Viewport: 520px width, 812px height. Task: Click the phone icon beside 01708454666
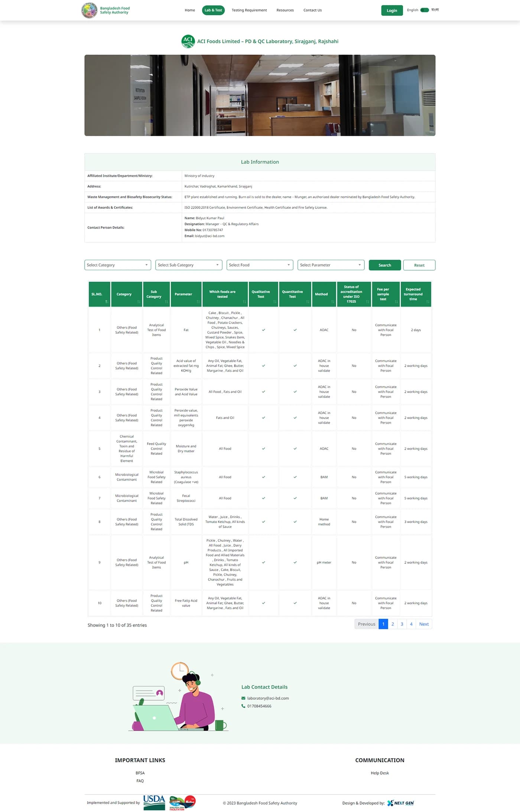pos(243,706)
